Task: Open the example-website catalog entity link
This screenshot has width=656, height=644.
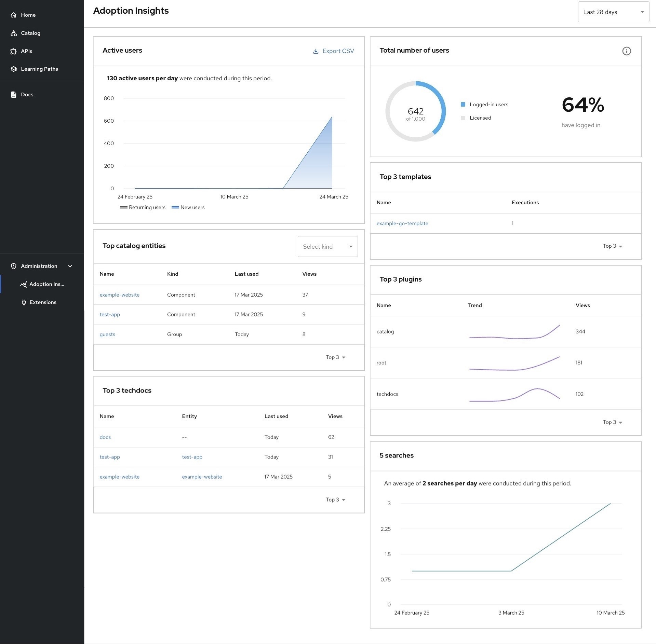Action: (x=119, y=294)
